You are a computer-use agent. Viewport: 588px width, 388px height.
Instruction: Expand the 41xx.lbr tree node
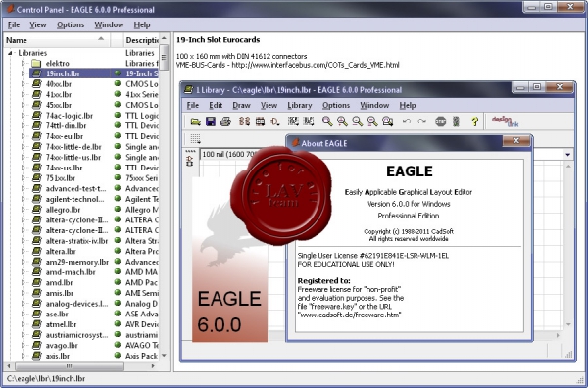[23, 94]
